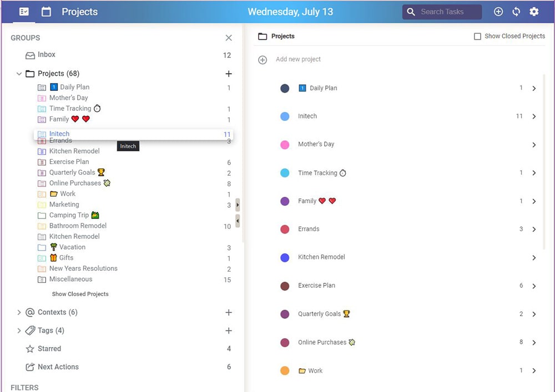555x392 pixels.
Task: Add a new project via Projects plus icon
Action: [228, 74]
